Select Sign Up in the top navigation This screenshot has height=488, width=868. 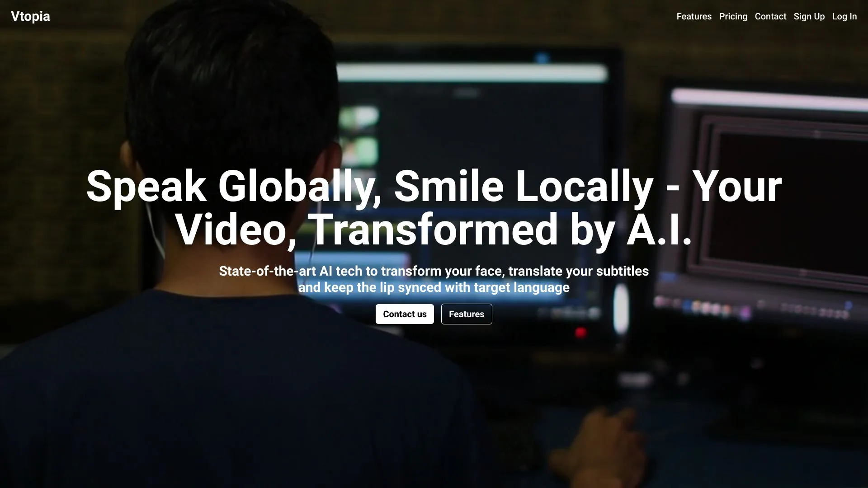pos(809,17)
